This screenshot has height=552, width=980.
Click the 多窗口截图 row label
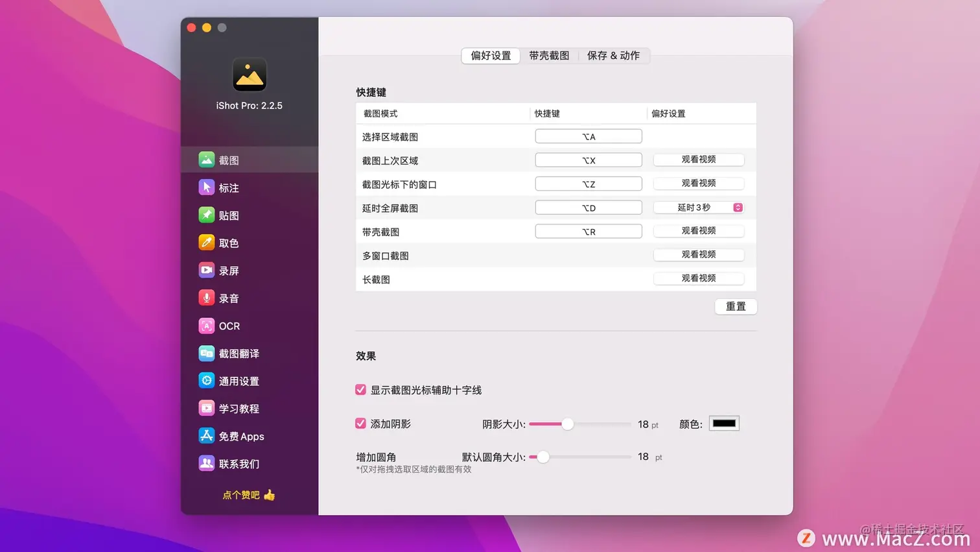pos(386,256)
